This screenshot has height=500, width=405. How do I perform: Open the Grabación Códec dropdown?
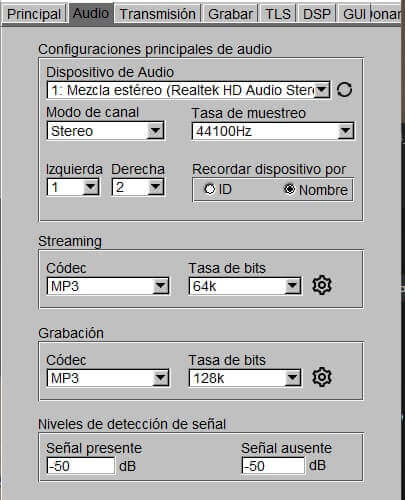click(108, 378)
